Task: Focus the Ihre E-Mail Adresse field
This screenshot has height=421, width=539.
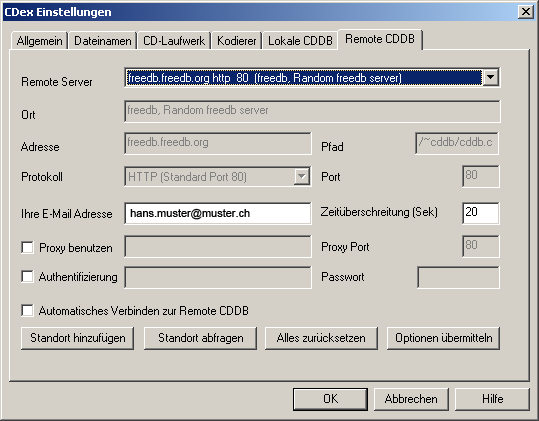Action: click(218, 213)
